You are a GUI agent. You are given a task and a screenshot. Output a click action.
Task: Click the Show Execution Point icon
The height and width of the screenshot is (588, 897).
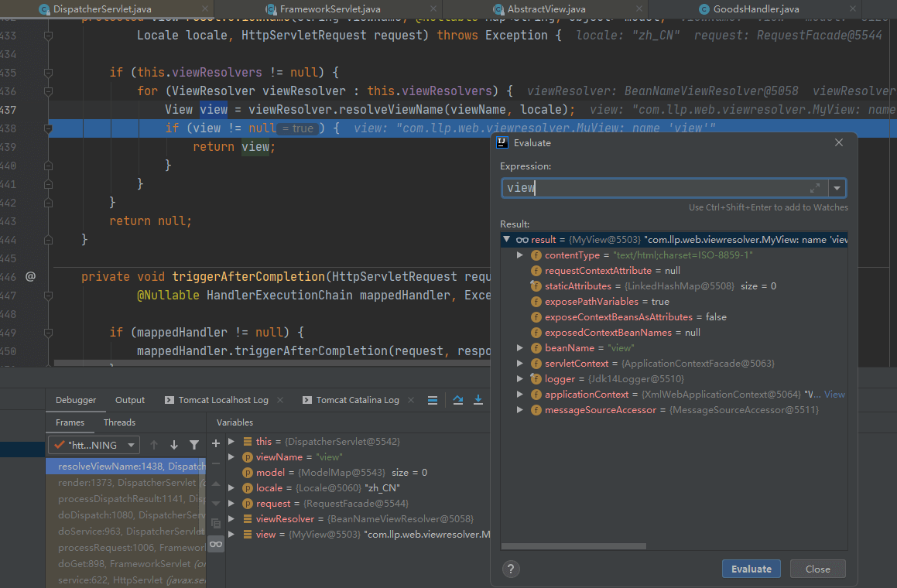(x=458, y=400)
